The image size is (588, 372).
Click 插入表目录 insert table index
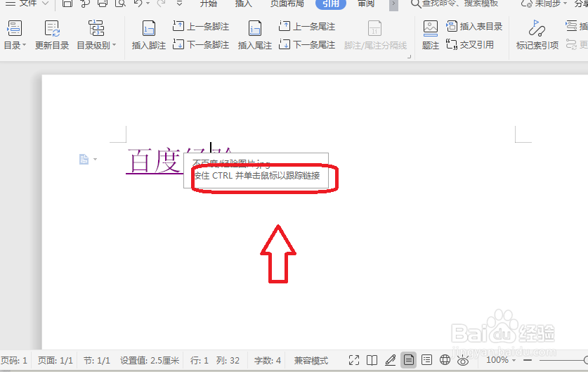click(x=474, y=26)
